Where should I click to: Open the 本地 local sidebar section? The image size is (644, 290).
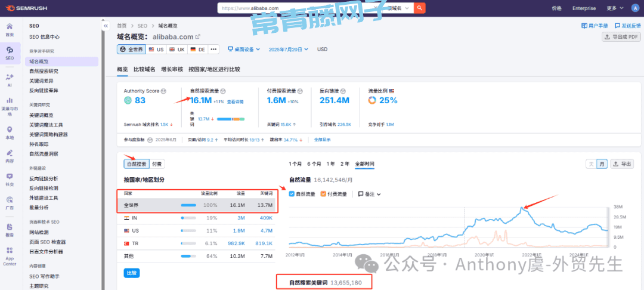coord(10,132)
